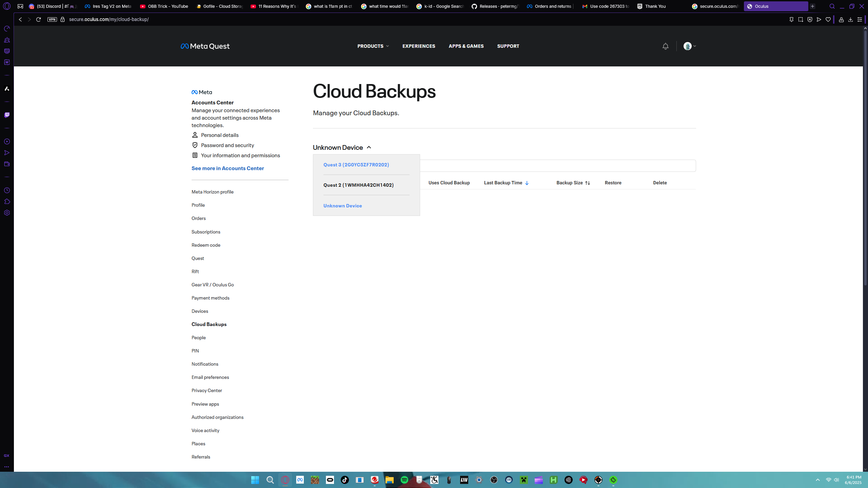The image size is (868, 488).
Task: Switch to OBB Trick - YouTube tab
Action: coord(164,6)
